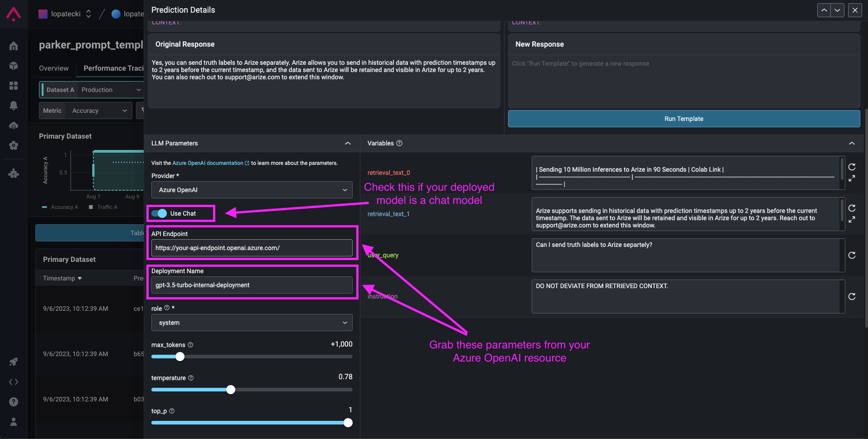This screenshot has height=439, width=868.
Task: Reload the retrieval_text_1 variable value
Action: [852, 208]
